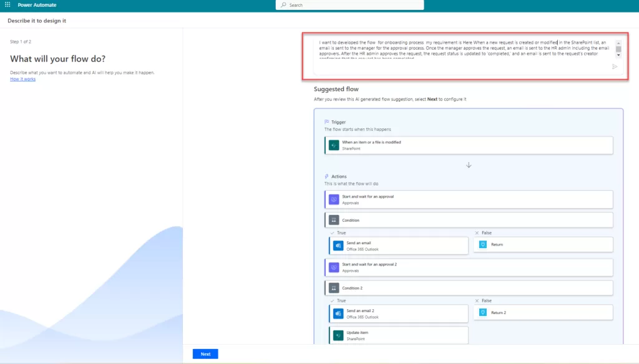Image resolution: width=639 pixels, height=364 pixels.
Task: Click the first Approvals action icon
Action: 334,199
